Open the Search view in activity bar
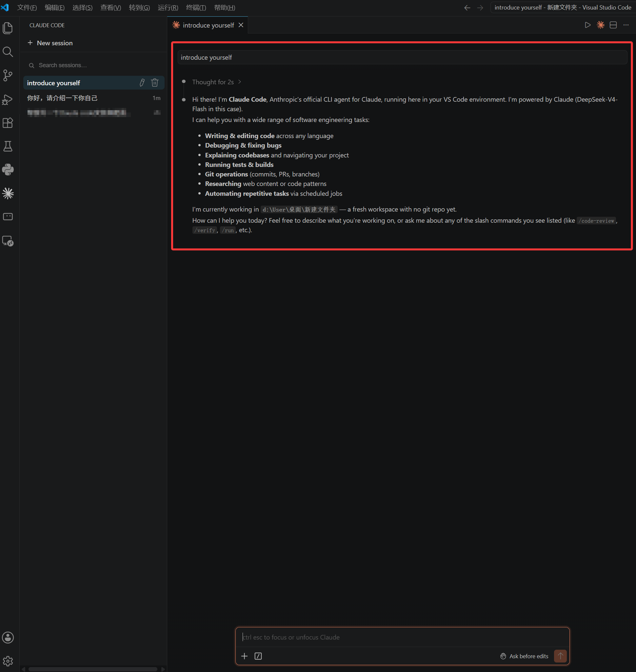Image resolution: width=636 pixels, height=672 pixels. [x=8, y=51]
